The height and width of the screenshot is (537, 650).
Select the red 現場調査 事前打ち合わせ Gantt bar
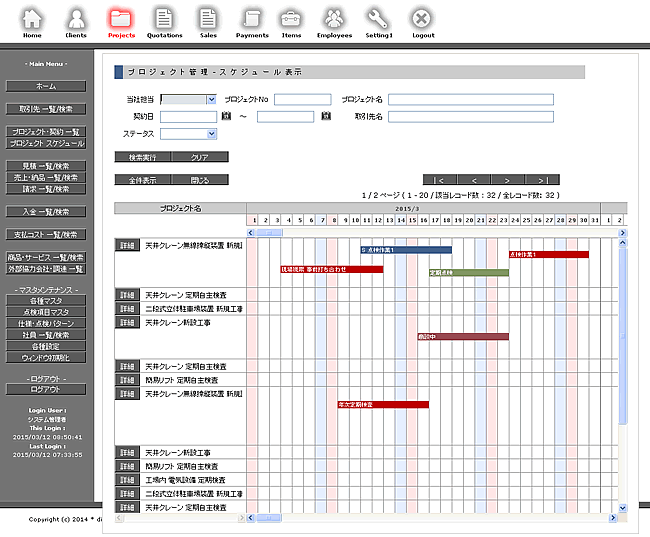tap(332, 269)
